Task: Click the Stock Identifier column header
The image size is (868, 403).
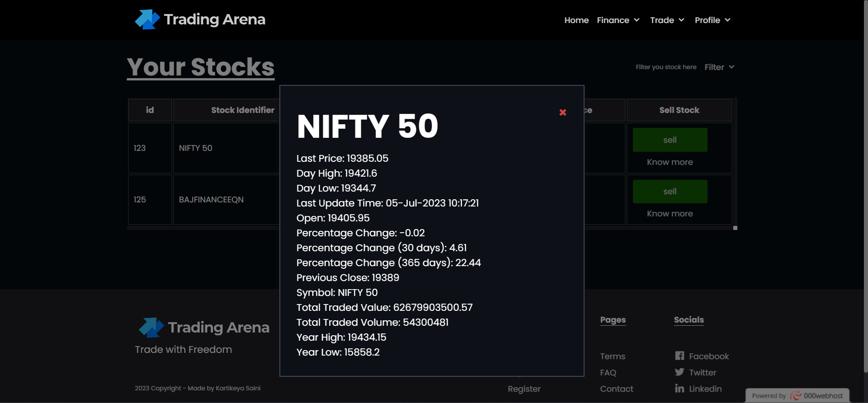Action: (x=243, y=110)
